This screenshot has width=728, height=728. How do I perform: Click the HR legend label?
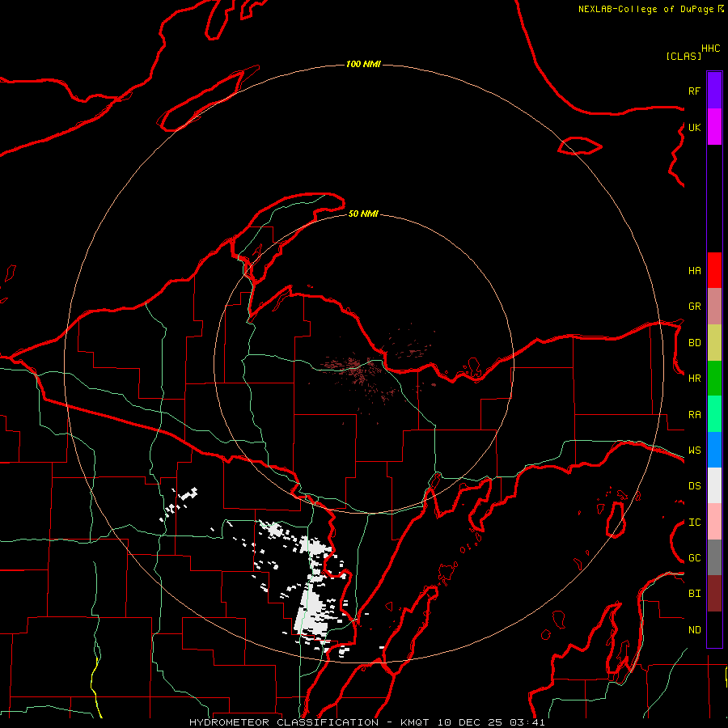(x=694, y=379)
